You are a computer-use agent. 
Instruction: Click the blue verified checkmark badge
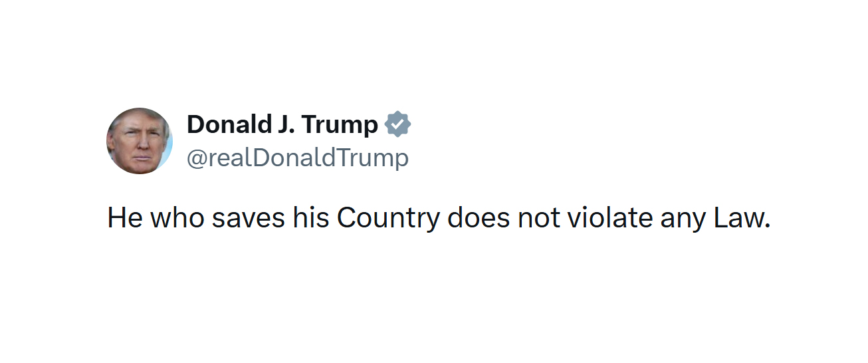(x=397, y=124)
